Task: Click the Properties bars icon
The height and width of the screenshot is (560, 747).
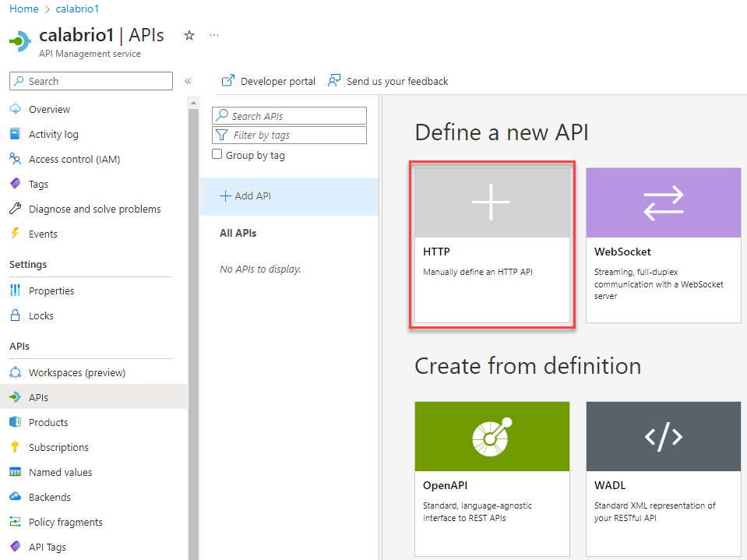Action: pyautogui.click(x=16, y=290)
